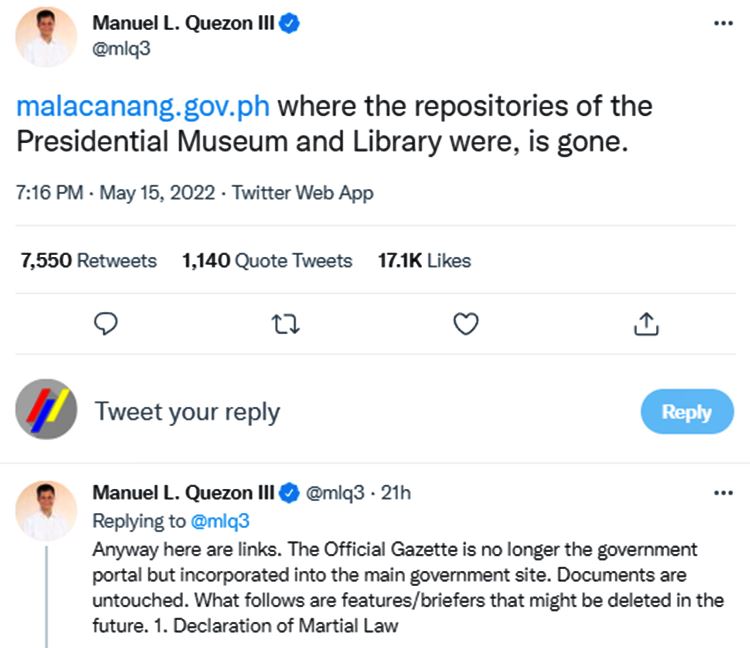
Task: Click the Twitter Web App source label
Action: tap(303, 193)
